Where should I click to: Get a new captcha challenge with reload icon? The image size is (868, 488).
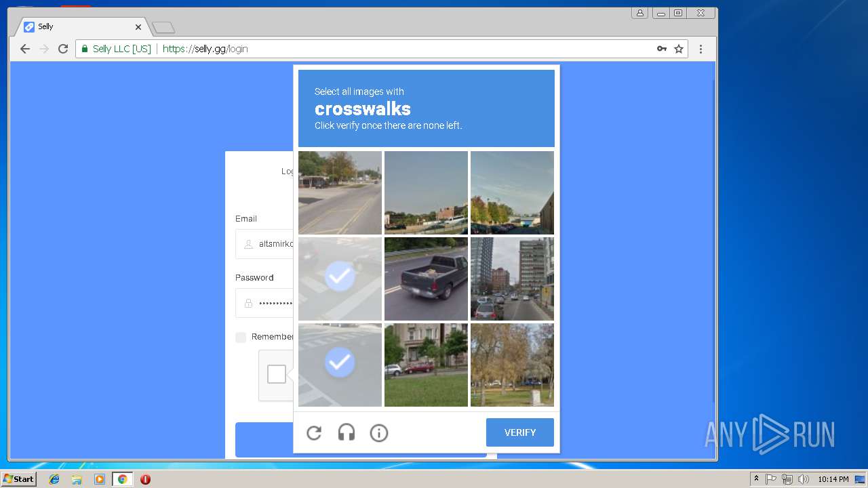point(314,432)
